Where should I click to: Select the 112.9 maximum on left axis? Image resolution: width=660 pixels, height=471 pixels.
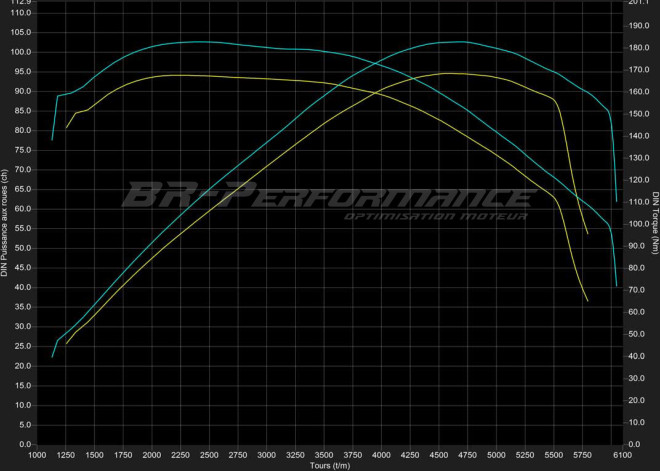click(x=22, y=2)
